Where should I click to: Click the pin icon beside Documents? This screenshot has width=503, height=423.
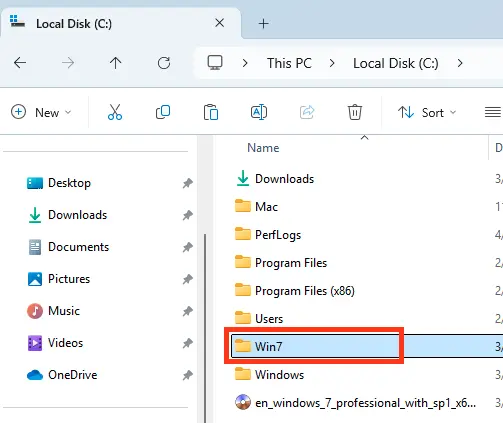(x=188, y=247)
